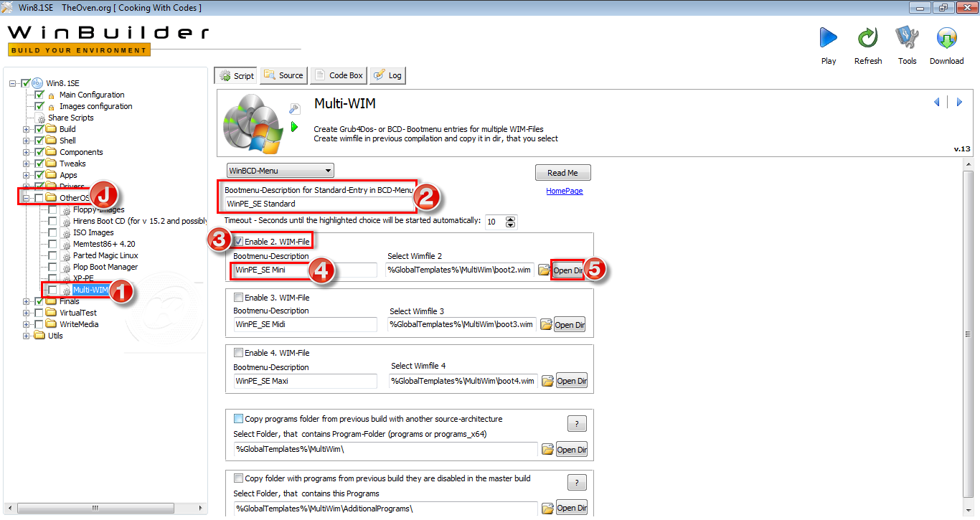Image resolution: width=980 pixels, height=520 pixels.
Task: Toggle Enable 2. WIM-File checkbox
Action: (x=239, y=242)
